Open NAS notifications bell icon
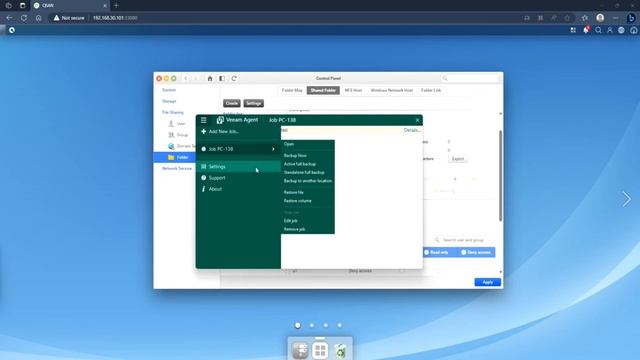This screenshot has height=360, width=640. point(586,30)
